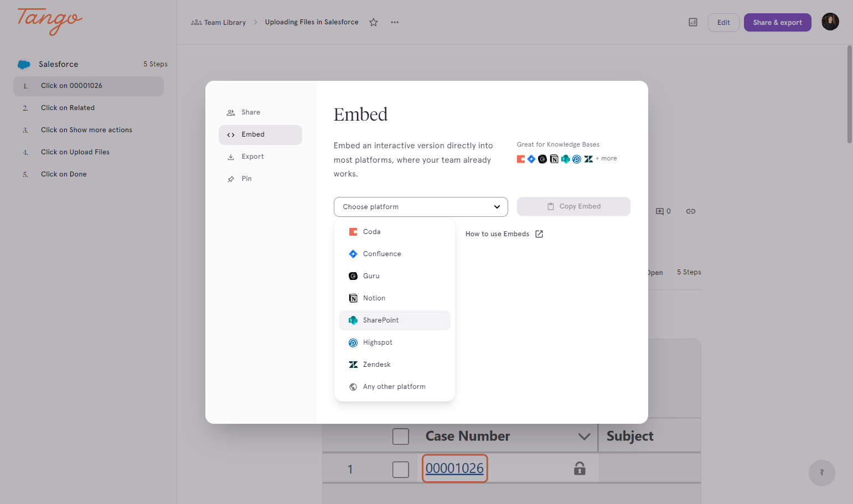853x504 pixels.
Task: Switch to the Export tab in dialog
Action: point(260,157)
